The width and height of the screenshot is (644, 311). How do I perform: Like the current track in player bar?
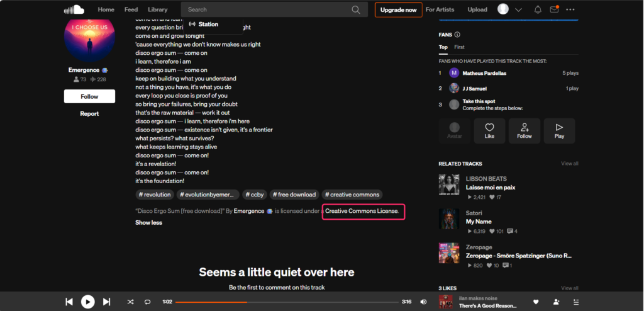point(536,302)
